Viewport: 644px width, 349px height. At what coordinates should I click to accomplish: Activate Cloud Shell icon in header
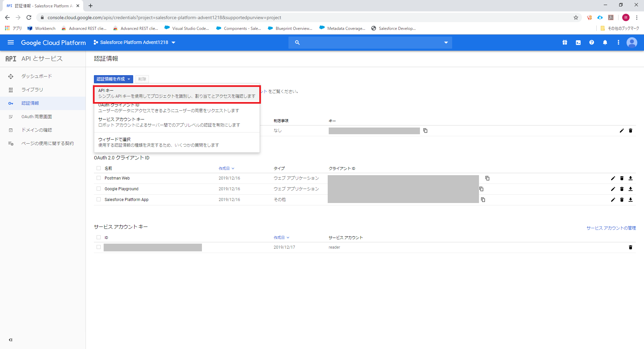pyautogui.click(x=578, y=42)
